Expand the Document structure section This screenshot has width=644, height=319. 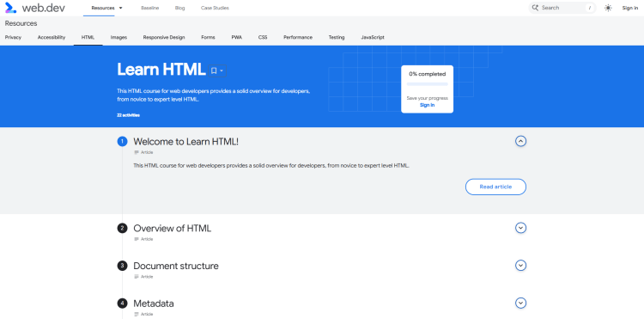point(521,266)
